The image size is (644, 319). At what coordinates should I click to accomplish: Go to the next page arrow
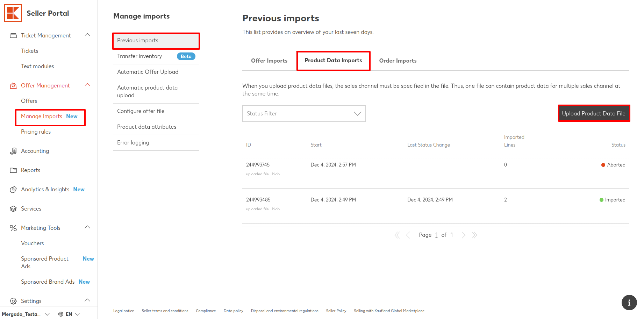[x=463, y=235]
